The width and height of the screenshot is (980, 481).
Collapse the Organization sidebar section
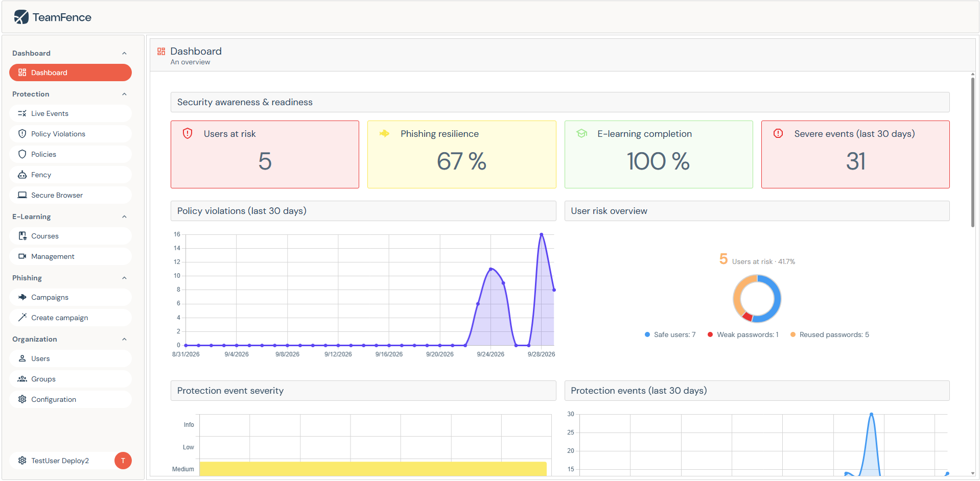point(124,339)
